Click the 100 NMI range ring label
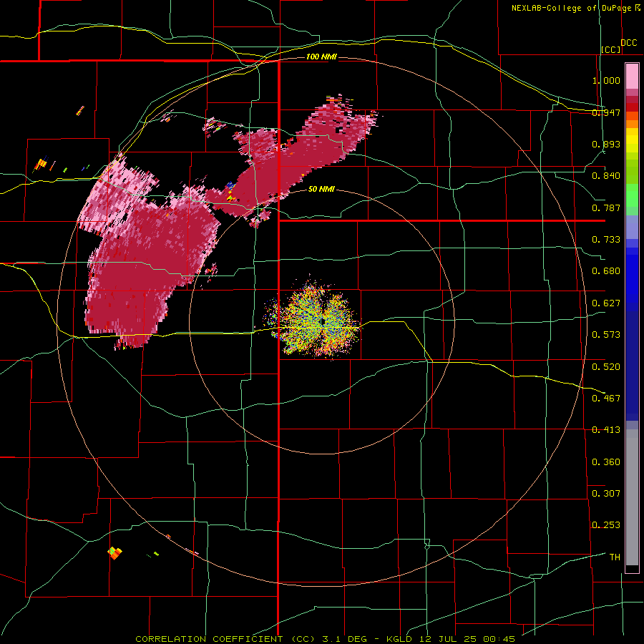The width and height of the screenshot is (644, 644). (x=321, y=57)
